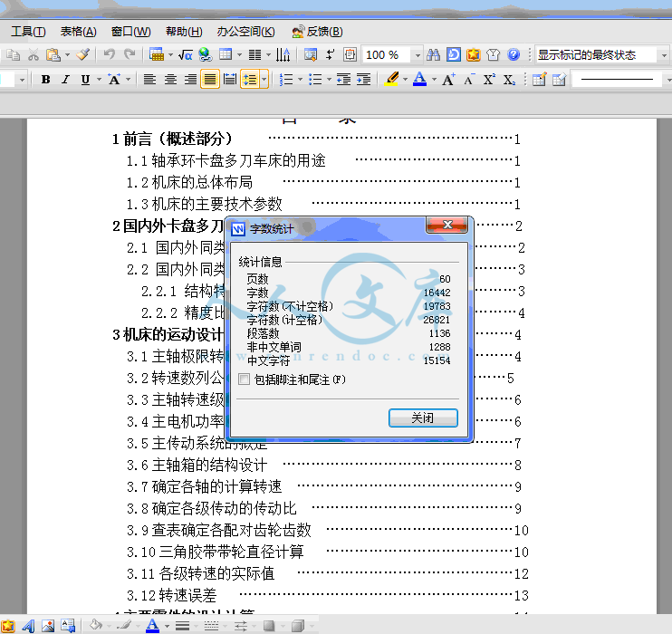The height and width of the screenshot is (634, 672).
Task: Insert hyperlink globe icon
Action: [x=206, y=54]
